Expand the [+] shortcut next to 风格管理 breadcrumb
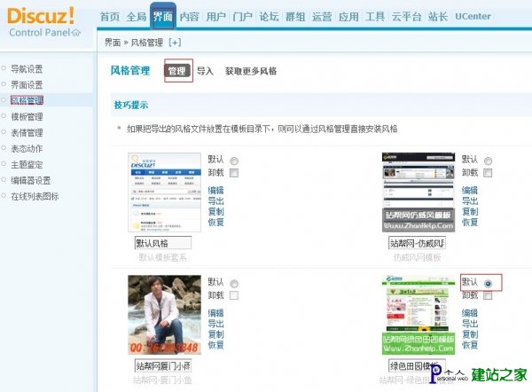This screenshot has width=532, height=392. pos(175,43)
